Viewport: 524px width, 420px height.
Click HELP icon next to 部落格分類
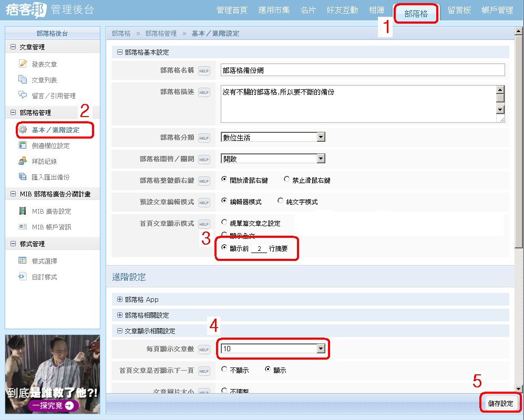pyautogui.click(x=204, y=138)
